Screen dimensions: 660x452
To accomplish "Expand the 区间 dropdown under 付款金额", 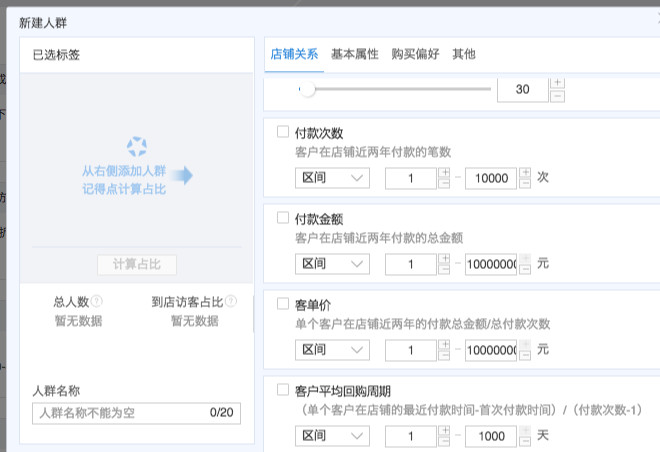I will coord(333,264).
